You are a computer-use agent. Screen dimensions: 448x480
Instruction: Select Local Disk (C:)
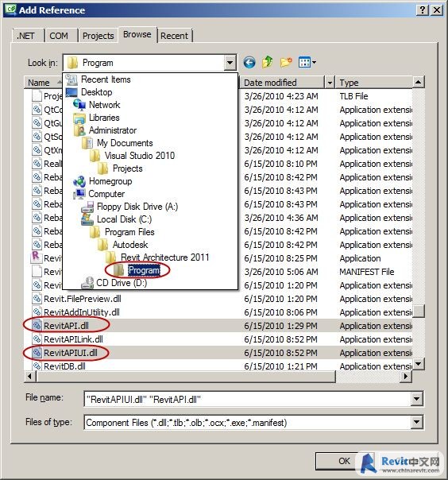[124, 219]
